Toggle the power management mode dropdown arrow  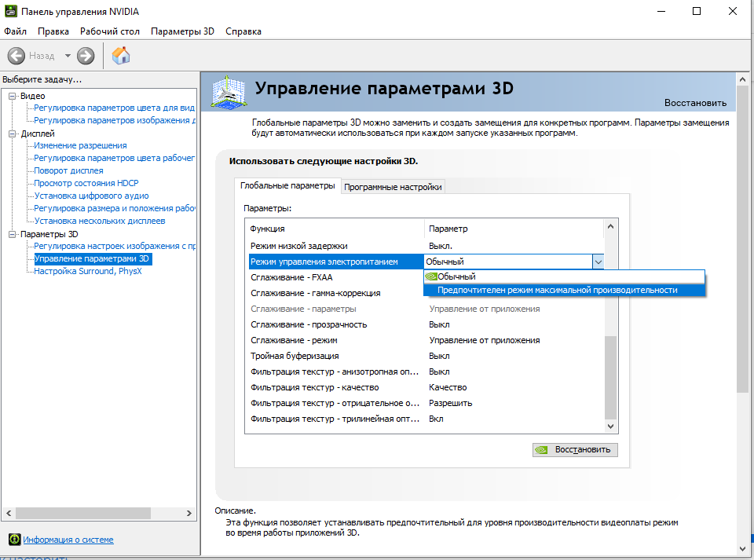coord(598,262)
